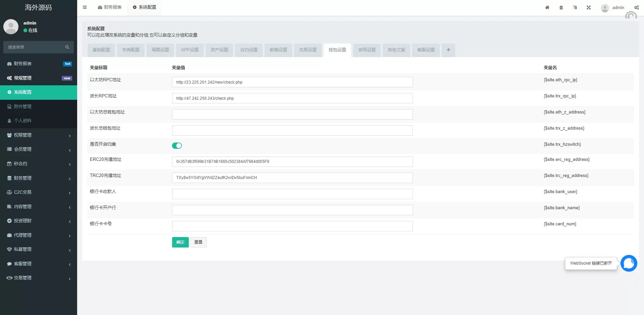The image size is (644, 315).
Task: Click the trash (clear cache) icon
Action: click(x=561, y=7)
